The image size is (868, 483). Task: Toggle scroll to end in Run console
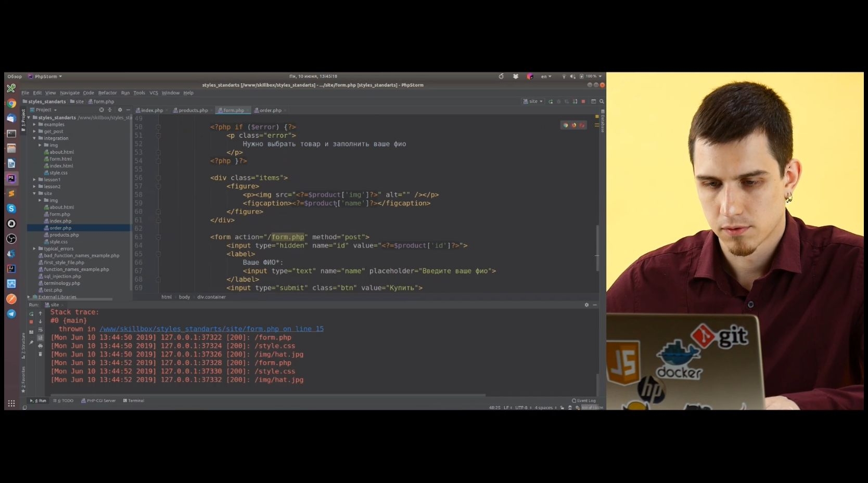pos(40,338)
